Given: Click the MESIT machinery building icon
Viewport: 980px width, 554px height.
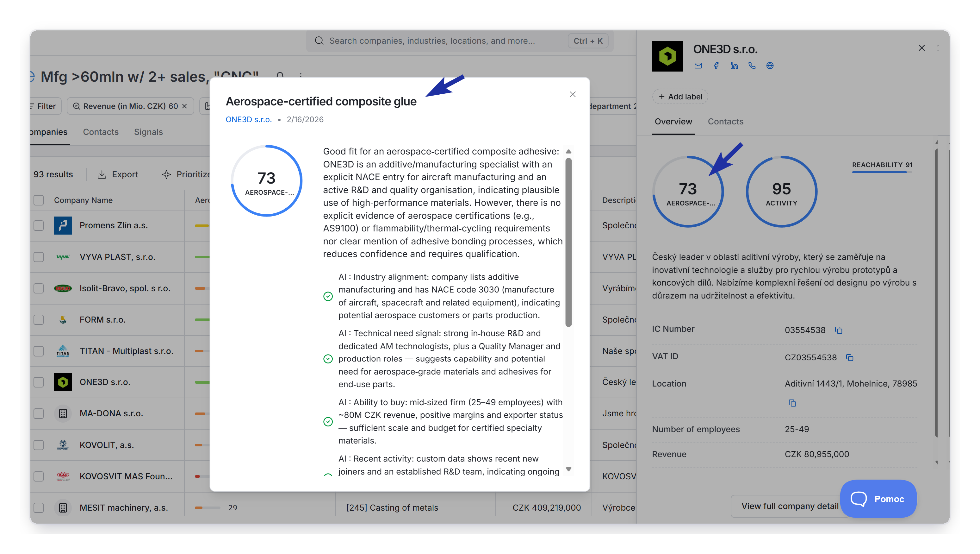Looking at the screenshot, I should 63,507.
